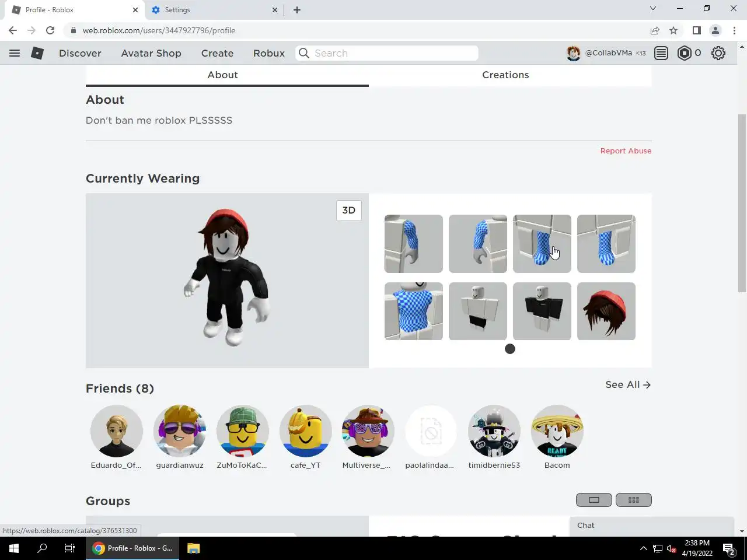The width and height of the screenshot is (747, 560).
Task: Bookmark this page with the star
Action: (673, 30)
